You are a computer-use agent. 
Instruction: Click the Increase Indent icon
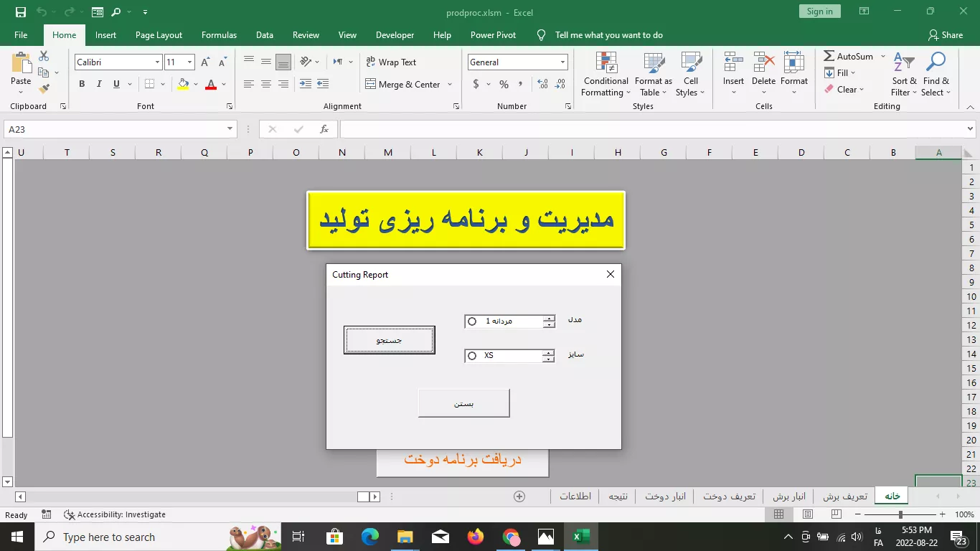pyautogui.click(x=324, y=85)
